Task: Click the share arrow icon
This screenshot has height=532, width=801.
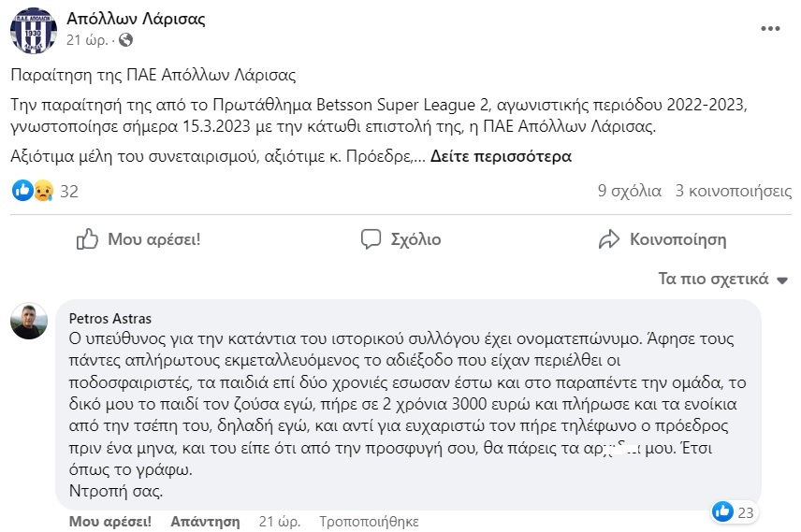Action: [x=609, y=239]
